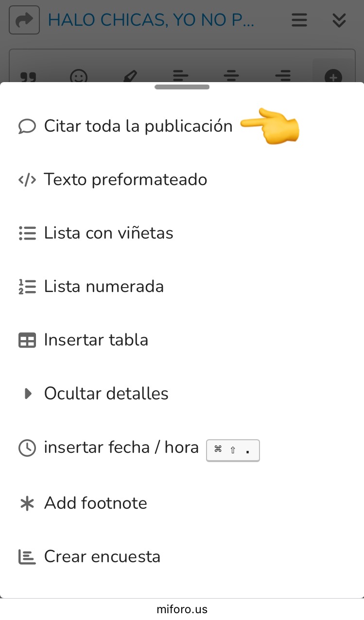Align text left using the toolbar

(181, 76)
